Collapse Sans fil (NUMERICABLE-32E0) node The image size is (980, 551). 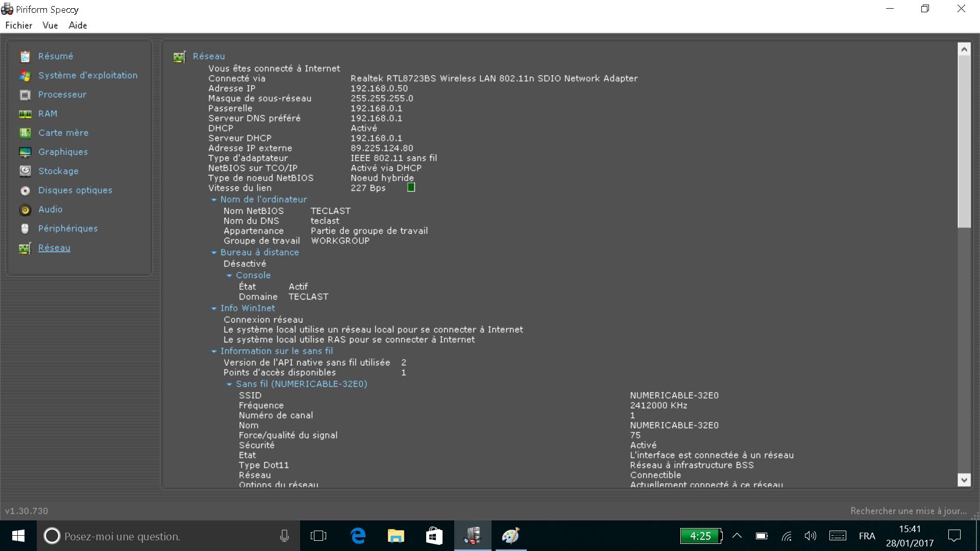pyautogui.click(x=229, y=384)
